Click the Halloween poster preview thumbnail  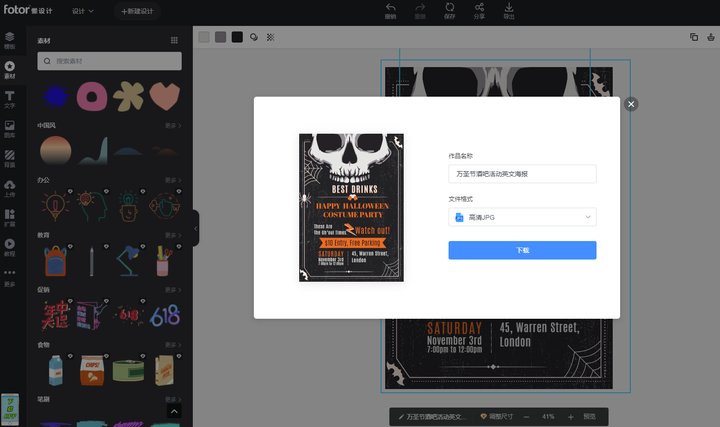coord(350,207)
